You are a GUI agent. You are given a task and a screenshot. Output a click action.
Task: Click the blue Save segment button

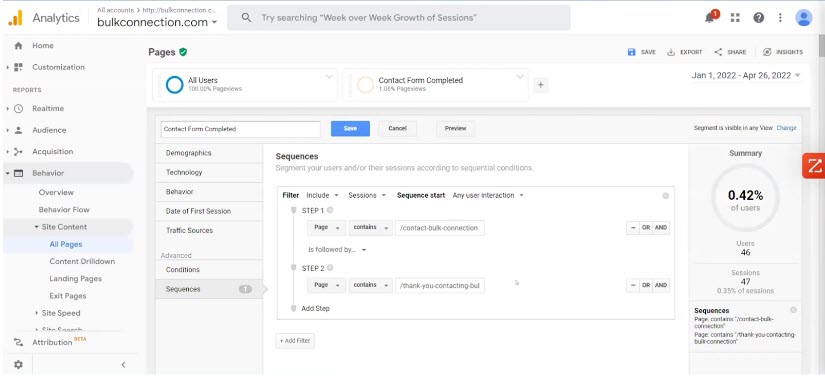click(350, 129)
